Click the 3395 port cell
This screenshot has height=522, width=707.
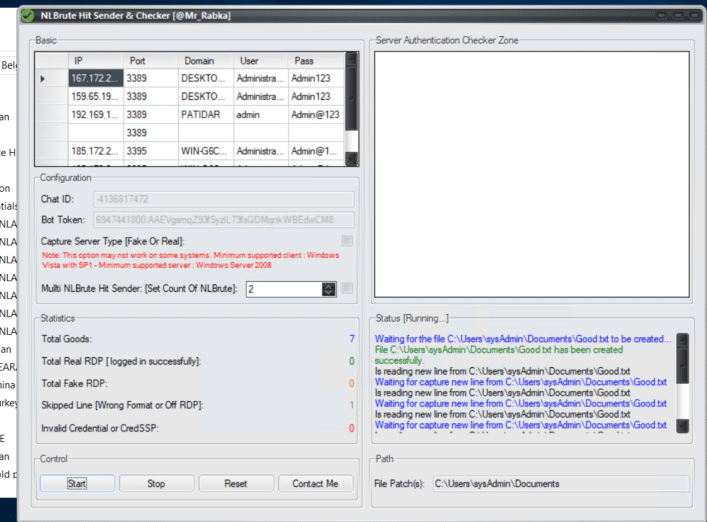point(151,151)
